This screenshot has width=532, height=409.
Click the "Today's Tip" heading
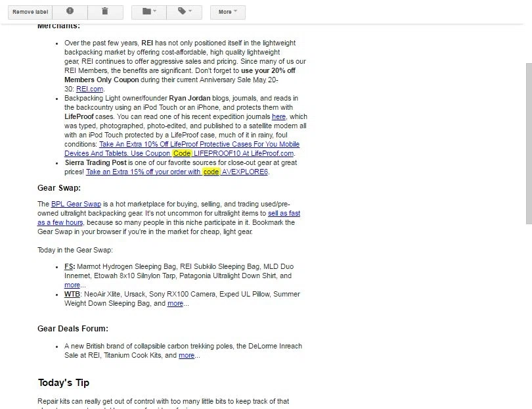point(64,383)
